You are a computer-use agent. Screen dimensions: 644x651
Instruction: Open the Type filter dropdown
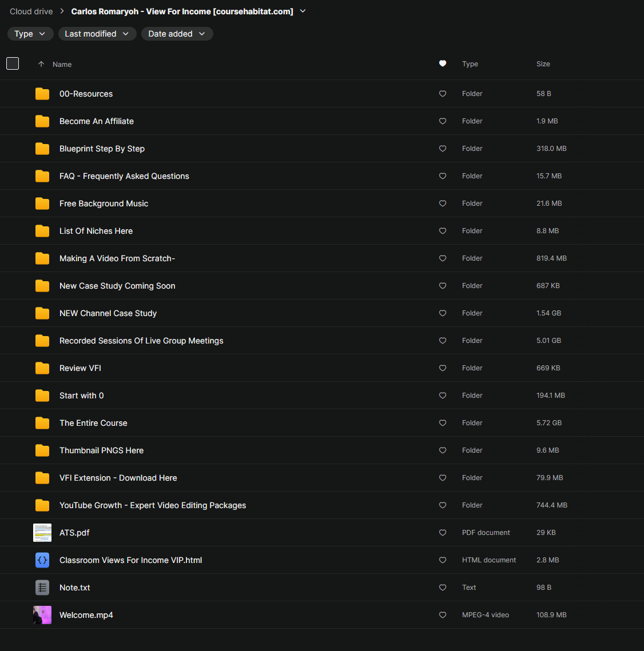point(30,34)
